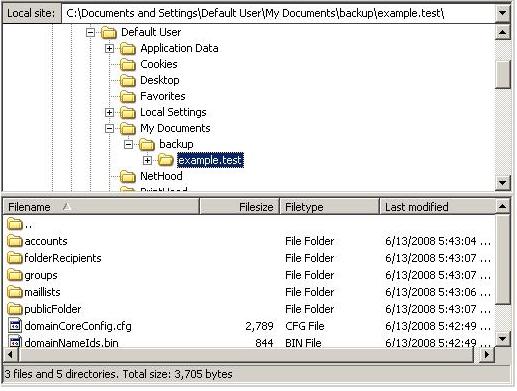The width and height of the screenshot is (517, 391).
Task: Select backup in the tree
Action: point(176,144)
